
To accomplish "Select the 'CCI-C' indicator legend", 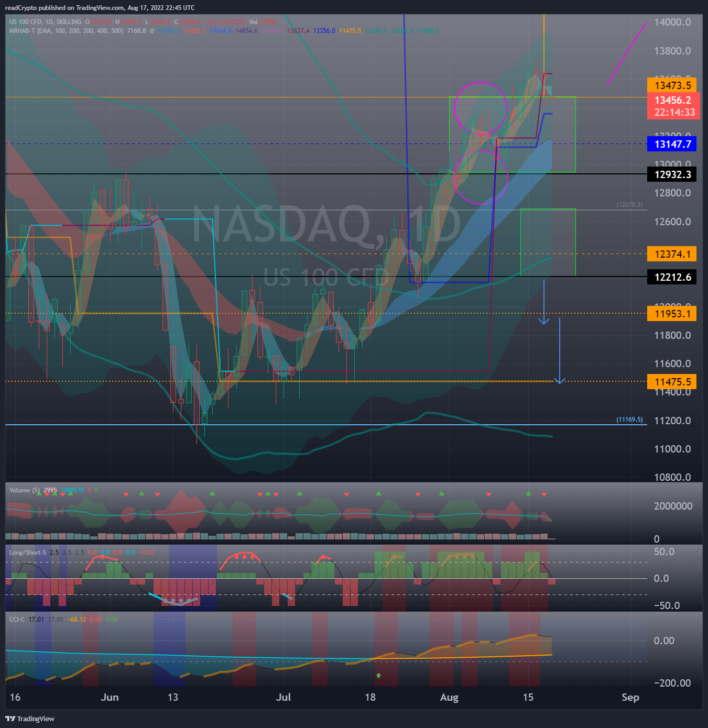I will pos(17,620).
